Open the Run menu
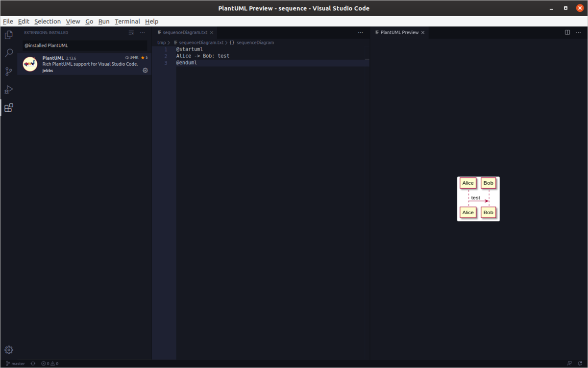This screenshot has width=588, height=368. pos(104,22)
